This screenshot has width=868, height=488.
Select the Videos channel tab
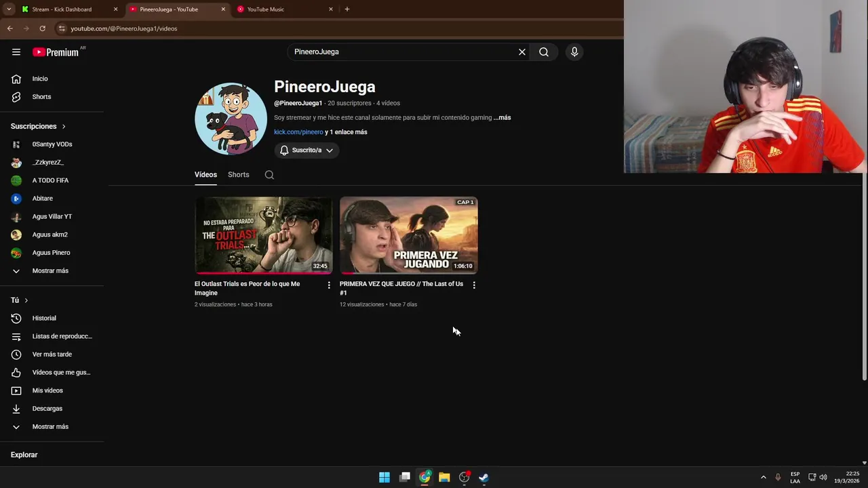pos(205,175)
